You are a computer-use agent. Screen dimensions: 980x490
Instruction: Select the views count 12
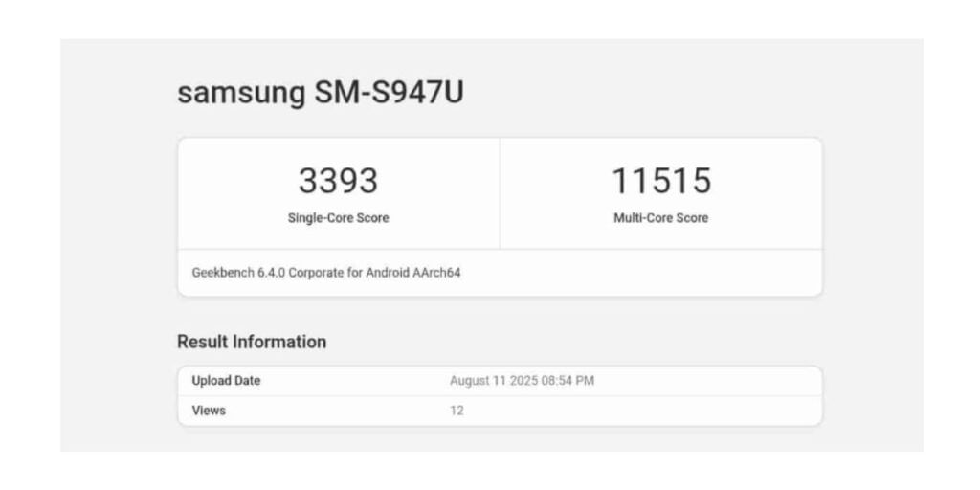pyautogui.click(x=457, y=412)
